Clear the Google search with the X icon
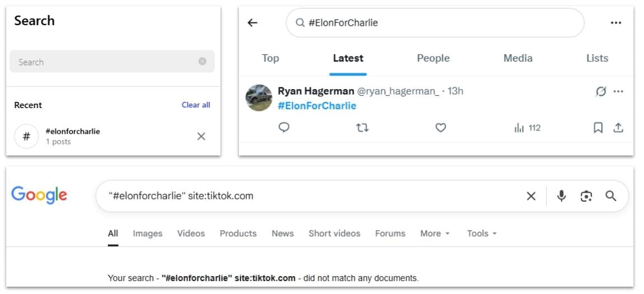Screen dimensions: 644x294 [x=531, y=196]
